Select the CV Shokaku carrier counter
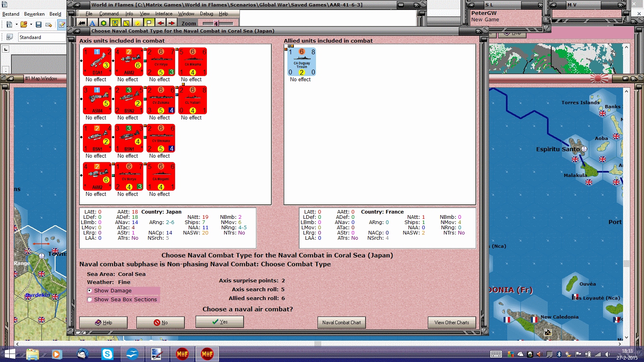644x362 pixels. pyautogui.click(x=161, y=138)
